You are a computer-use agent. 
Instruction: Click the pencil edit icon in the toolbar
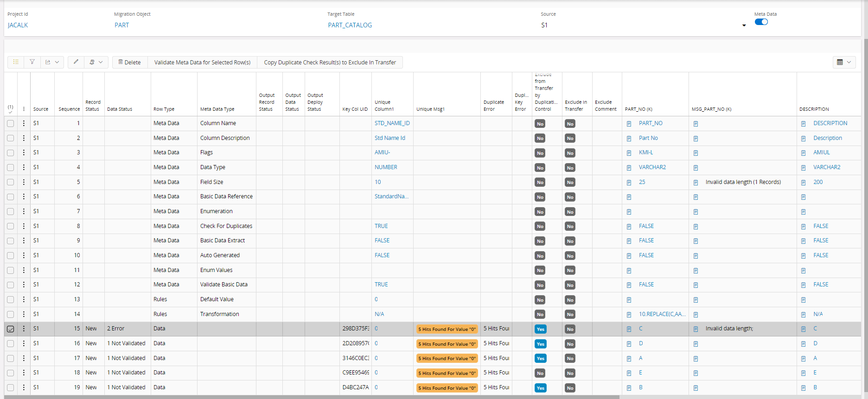point(76,62)
